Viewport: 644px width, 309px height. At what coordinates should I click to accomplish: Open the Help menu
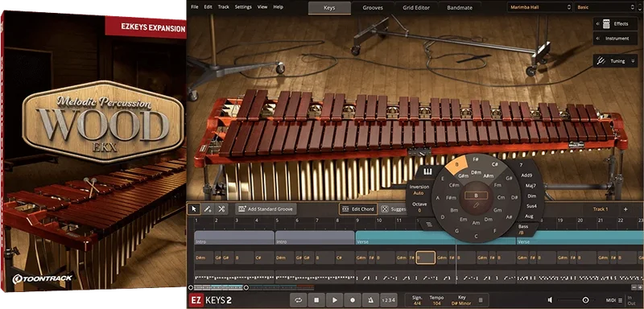tap(278, 7)
